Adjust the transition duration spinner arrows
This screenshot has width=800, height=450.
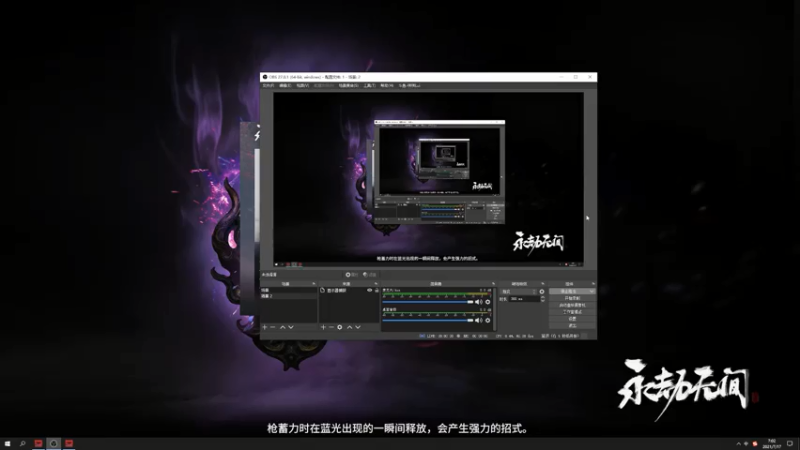(542, 298)
